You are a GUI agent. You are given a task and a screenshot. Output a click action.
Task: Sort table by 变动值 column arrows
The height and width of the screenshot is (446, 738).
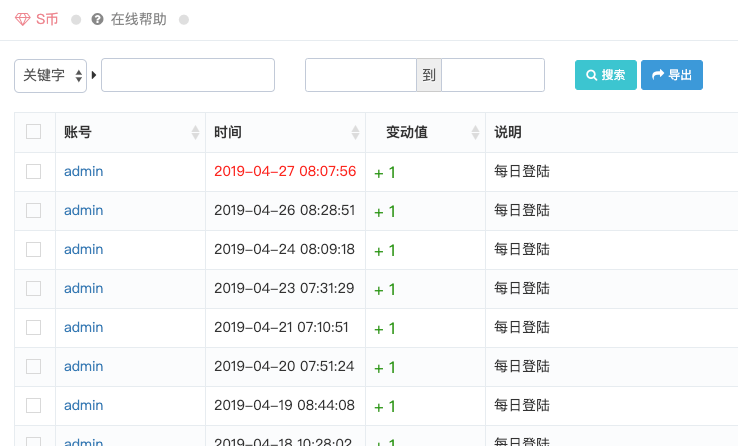tap(475, 133)
